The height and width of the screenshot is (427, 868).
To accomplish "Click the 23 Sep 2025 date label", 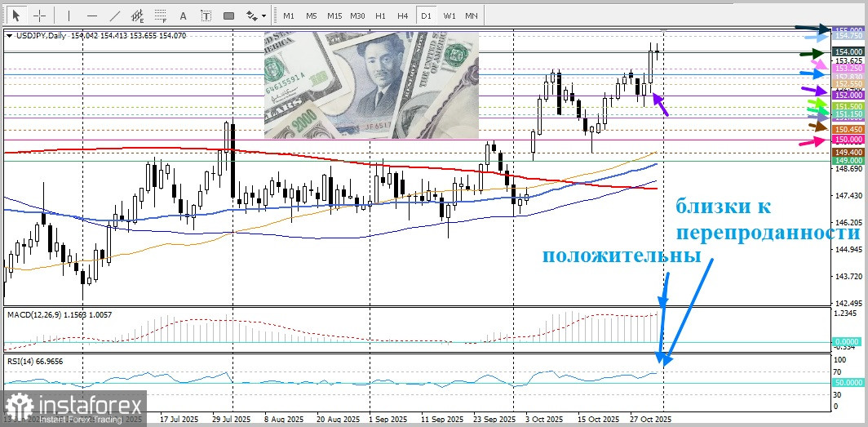I will [x=494, y=420].
